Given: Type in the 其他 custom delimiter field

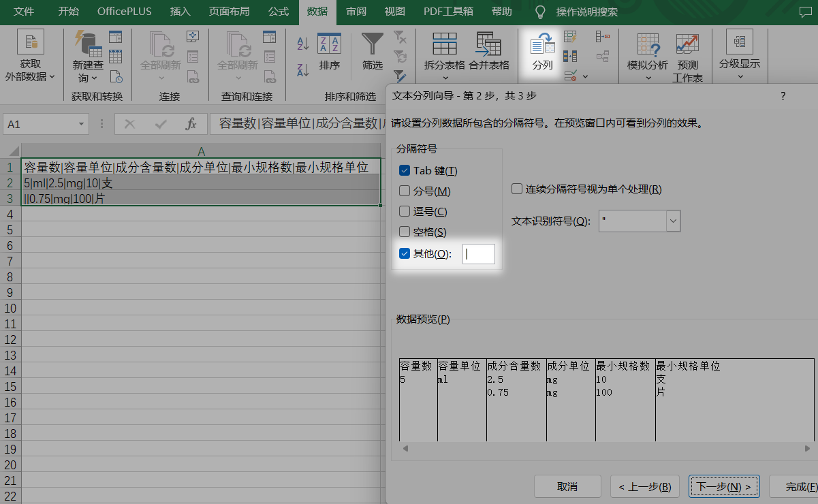Looking at the screenshot, I should pos(479,254).
